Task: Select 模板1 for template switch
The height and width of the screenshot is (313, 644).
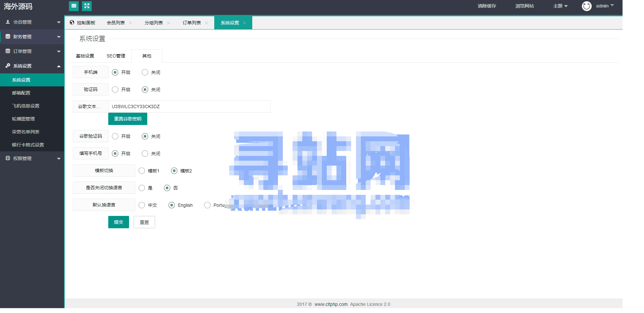Action: [142, 171]
